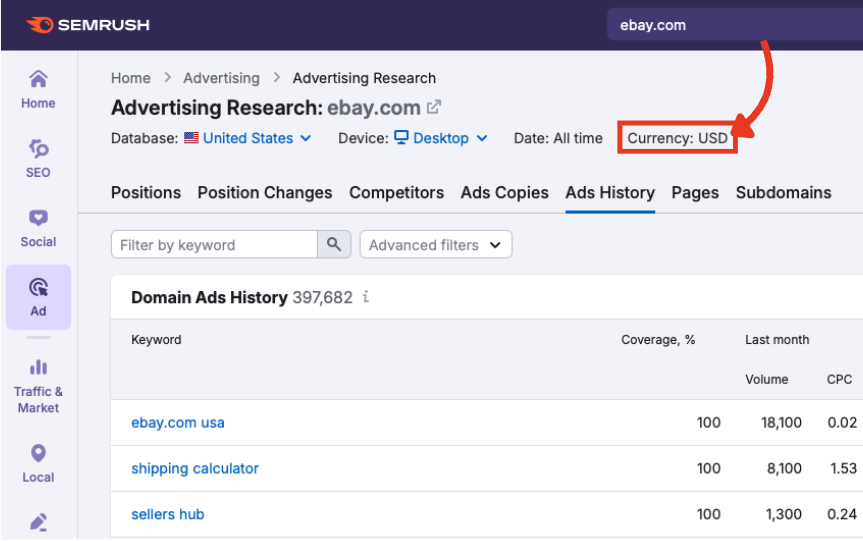Open the 'shipping calculator' keyword link
This screenshot has height=541, width=863.
pos(195,468)
